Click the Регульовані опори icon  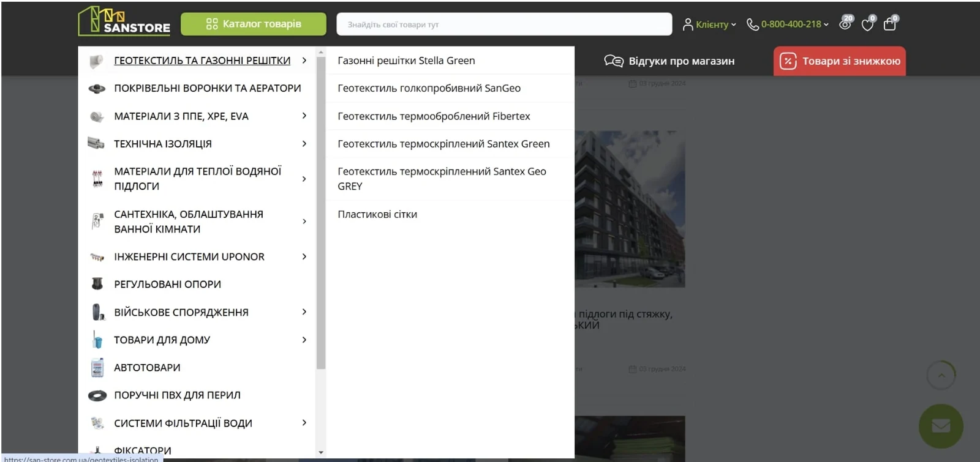(x=97, y=283)
